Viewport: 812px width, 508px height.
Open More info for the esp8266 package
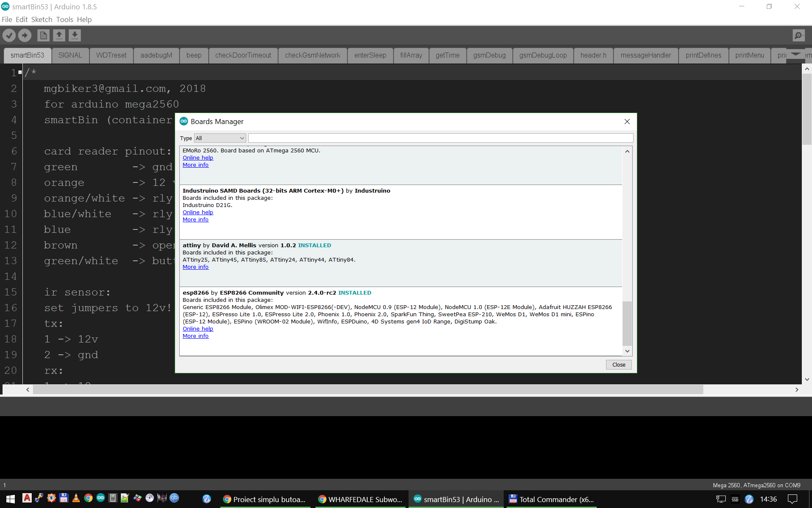(195, 336)
